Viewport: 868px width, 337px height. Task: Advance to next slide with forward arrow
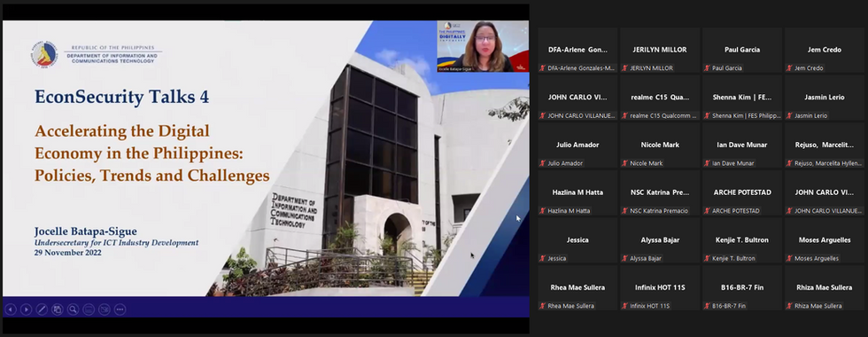pos(26,310)
